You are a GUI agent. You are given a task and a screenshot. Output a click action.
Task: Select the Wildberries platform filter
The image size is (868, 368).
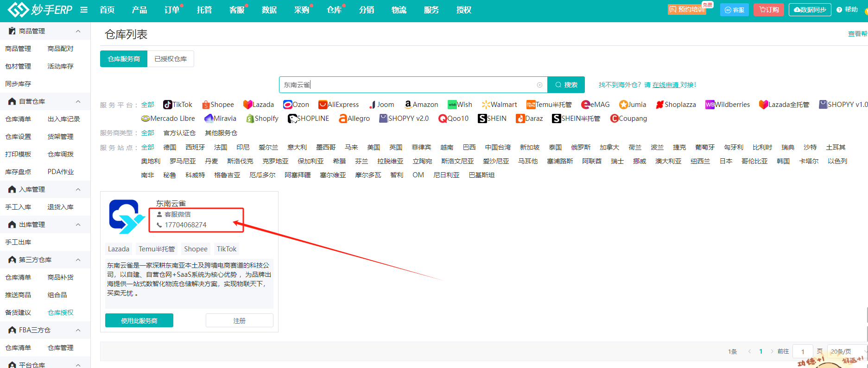coord(728,105)
